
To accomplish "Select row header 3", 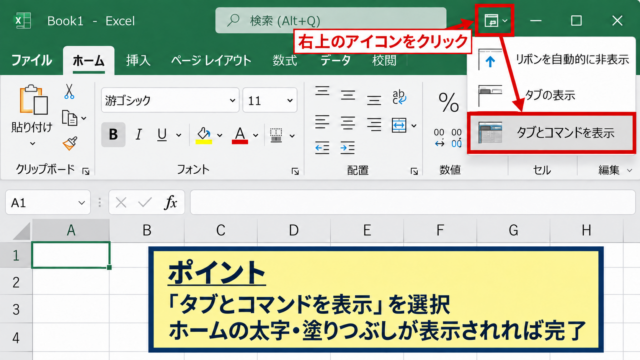I will point(16,309).
